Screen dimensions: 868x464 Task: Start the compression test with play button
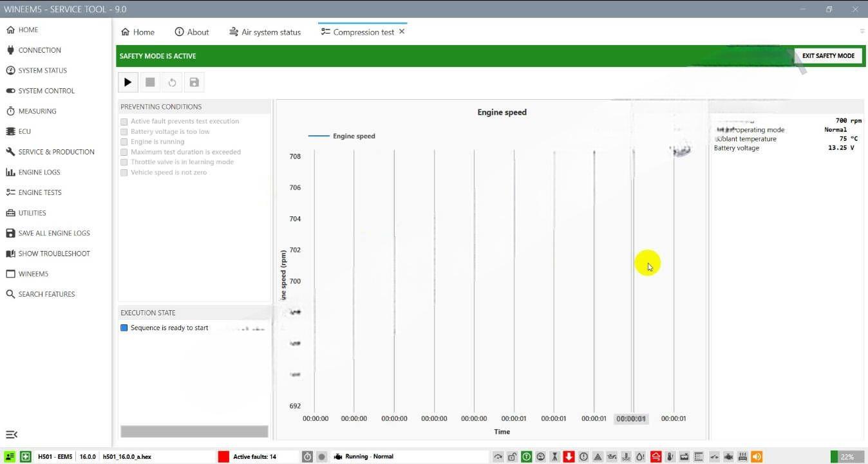(128, 82)
